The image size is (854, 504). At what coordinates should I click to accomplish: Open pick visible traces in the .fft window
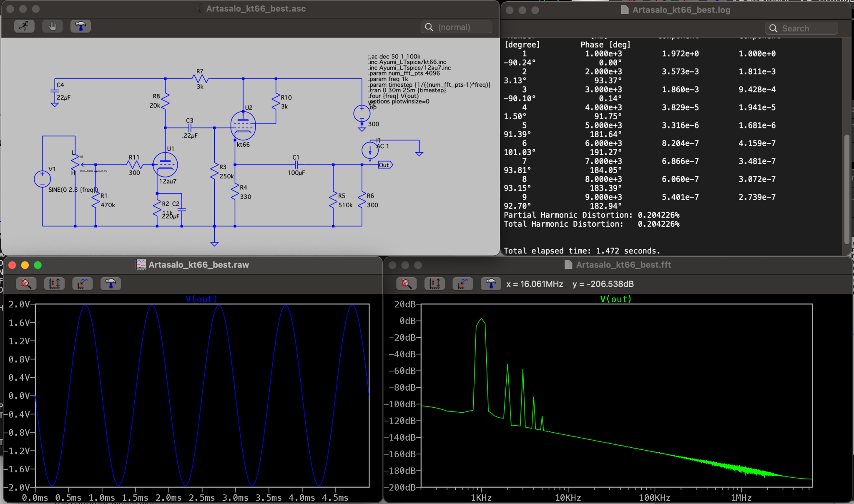(462, 284)
